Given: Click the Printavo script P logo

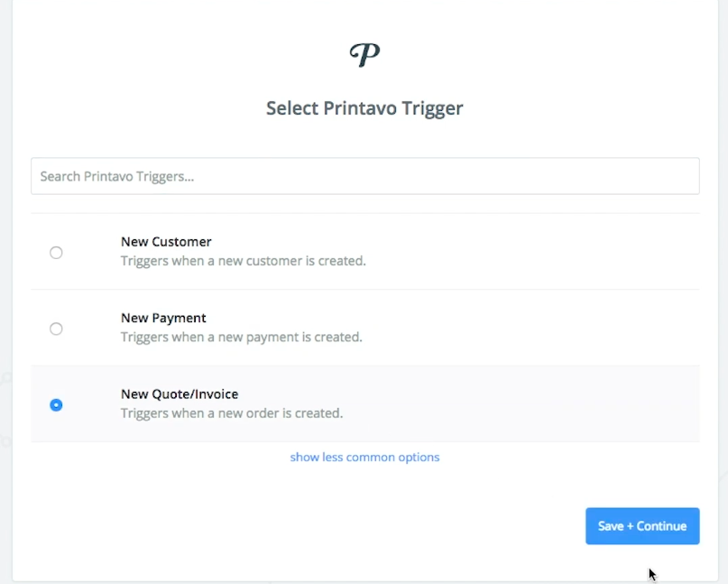Looking at the screenshot, I should tap(364, 55).
